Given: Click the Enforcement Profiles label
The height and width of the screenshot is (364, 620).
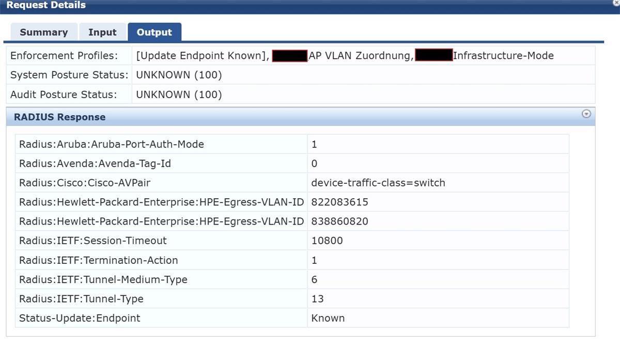Looking at the screenshot, I should 64,56.
